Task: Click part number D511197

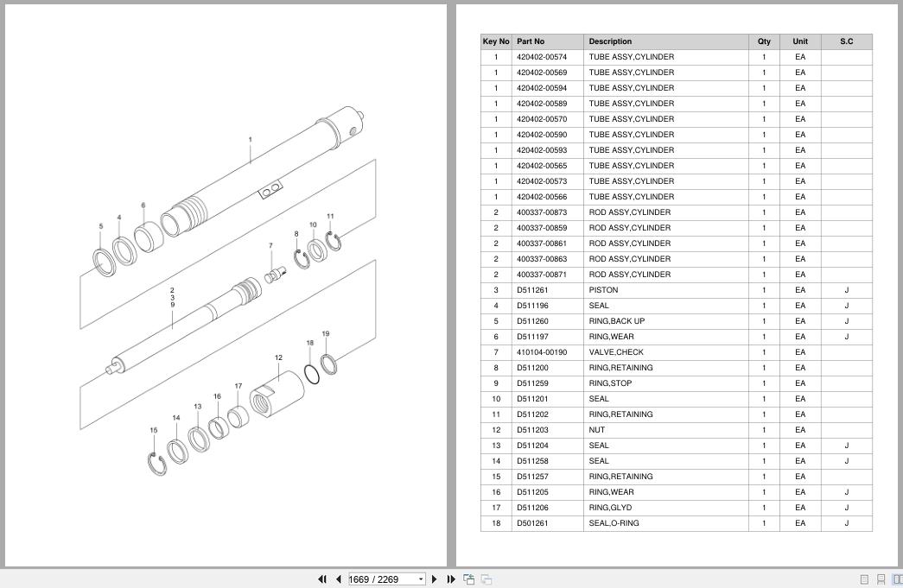Action: (x=532, y=337)
